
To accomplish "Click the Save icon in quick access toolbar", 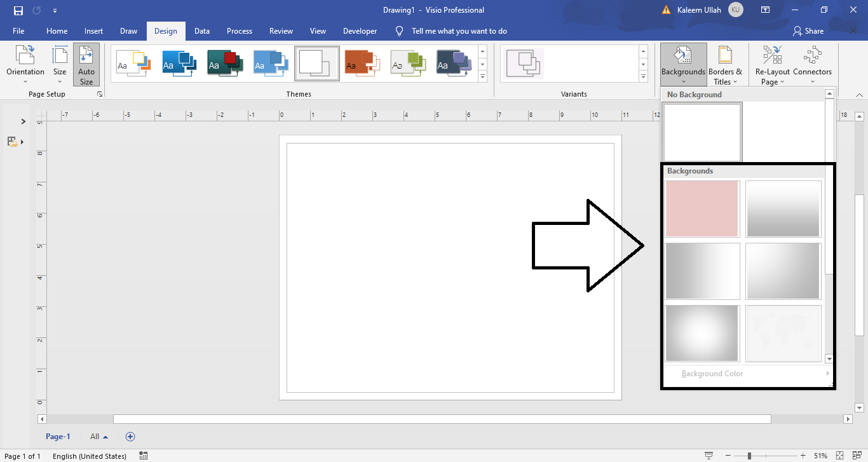I will pos(17,10).
